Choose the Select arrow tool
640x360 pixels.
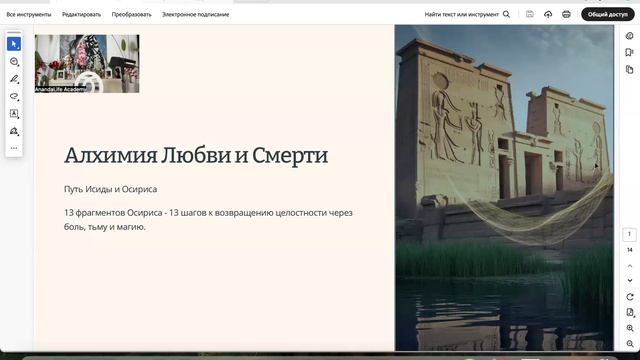click(x=14, y=44)
